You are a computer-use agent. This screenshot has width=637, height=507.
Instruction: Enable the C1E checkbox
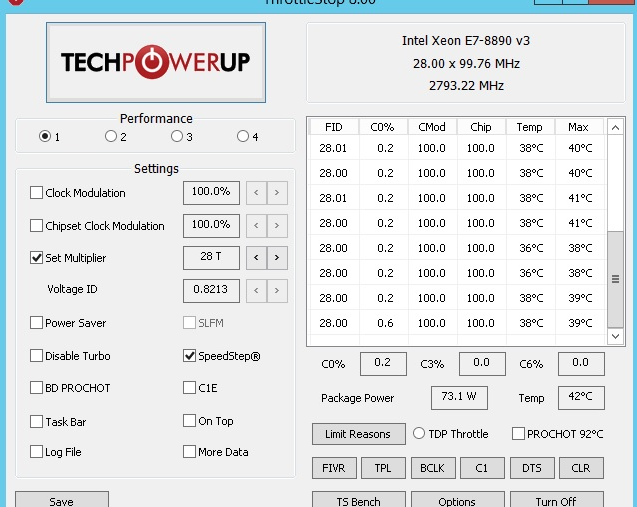pos(189,388)
